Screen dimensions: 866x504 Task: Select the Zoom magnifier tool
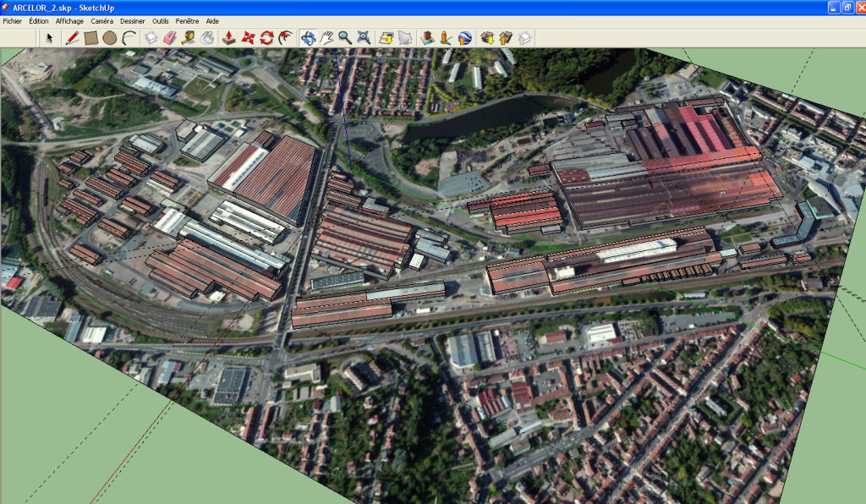click(x=345, y=37)
